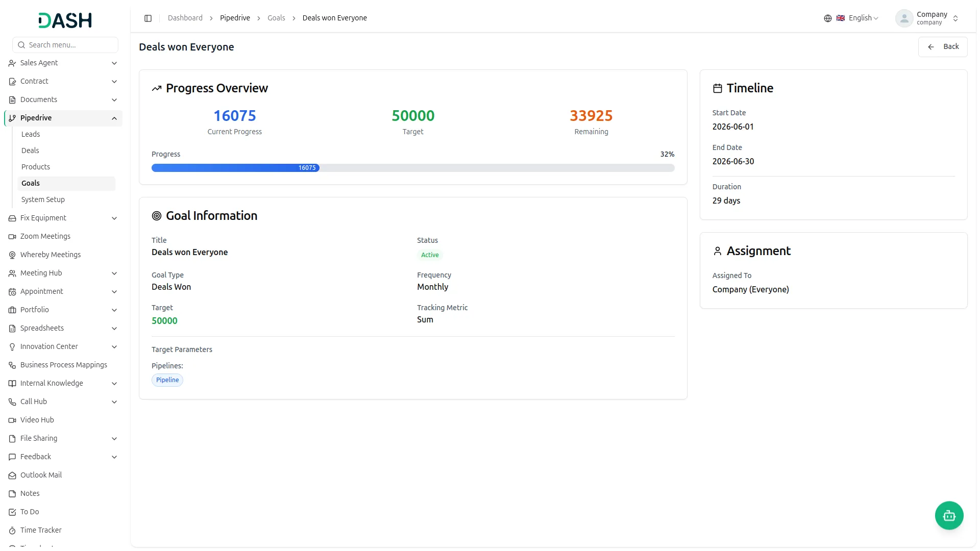Click the globe language icon

828,18
